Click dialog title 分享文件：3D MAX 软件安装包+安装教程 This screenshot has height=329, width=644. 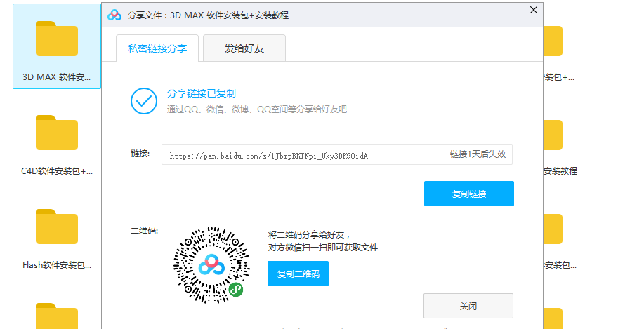209,15
